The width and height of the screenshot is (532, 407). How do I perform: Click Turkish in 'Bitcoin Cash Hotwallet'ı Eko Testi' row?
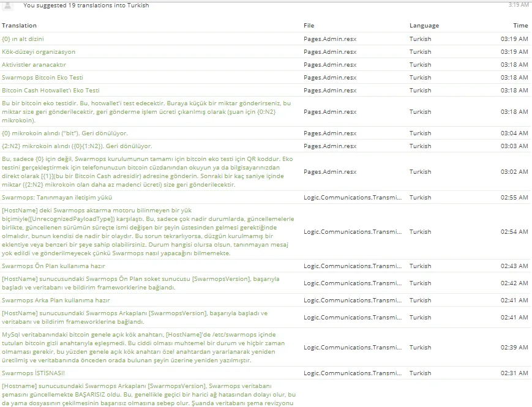(421, 91)
